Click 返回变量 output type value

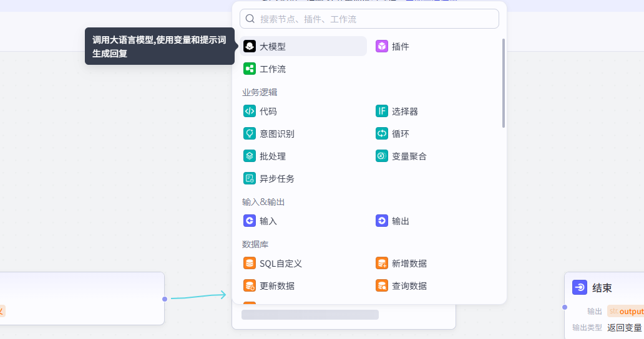624,328
